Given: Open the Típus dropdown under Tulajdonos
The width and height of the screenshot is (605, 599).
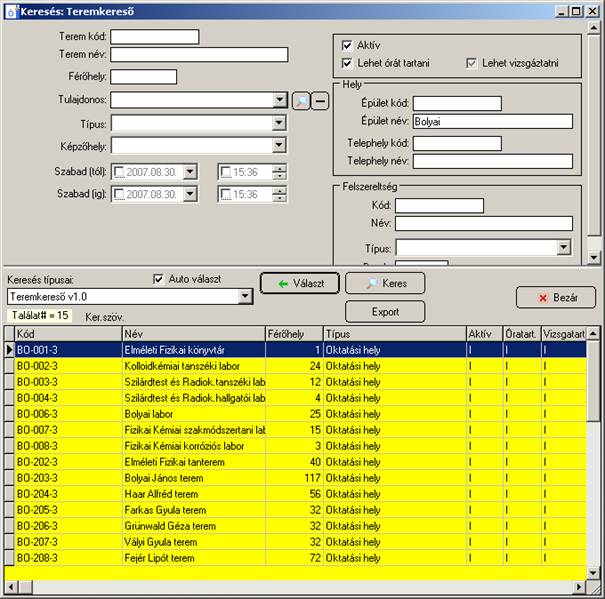Looking at the screenshot, I should pos(279,124).
